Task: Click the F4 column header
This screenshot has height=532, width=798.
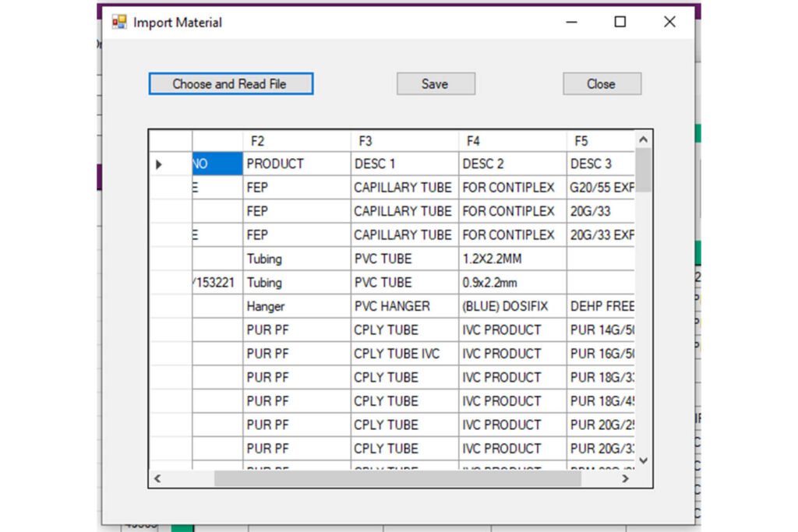Action: point(512,141)
